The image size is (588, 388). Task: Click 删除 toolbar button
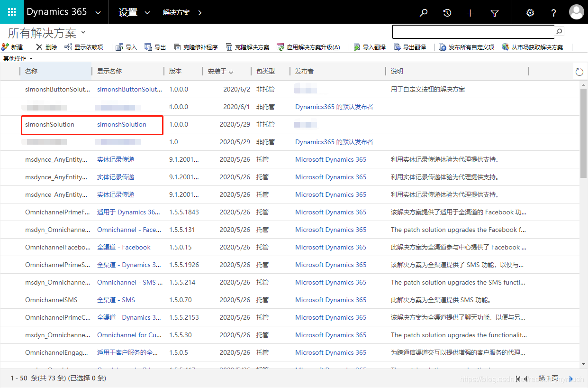[46, 47]
